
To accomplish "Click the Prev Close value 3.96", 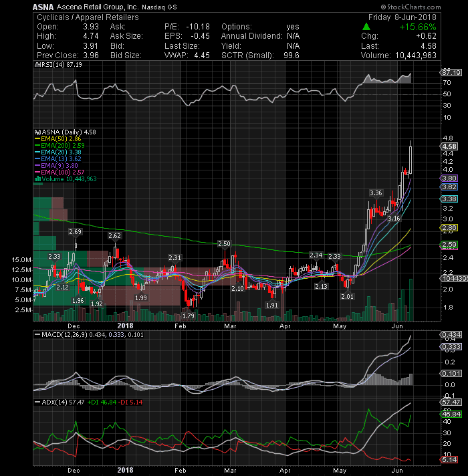I will tap(91, 55).
